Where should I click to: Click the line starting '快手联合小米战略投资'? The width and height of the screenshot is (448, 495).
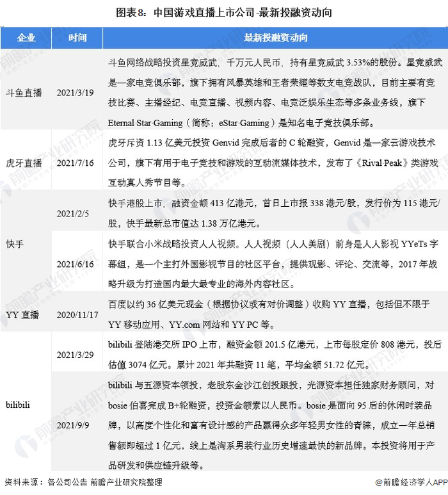(x=273, y=244)
